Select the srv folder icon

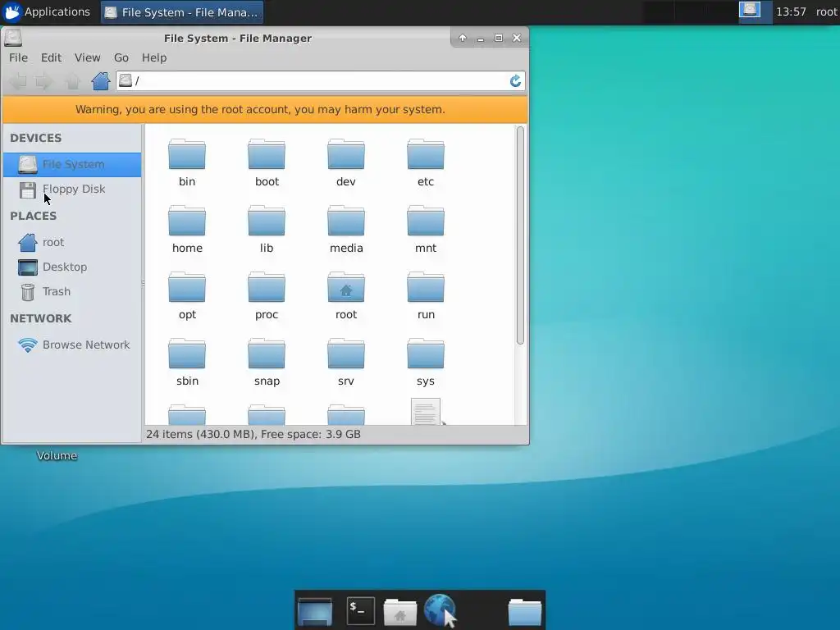click(x=346, y=354)
